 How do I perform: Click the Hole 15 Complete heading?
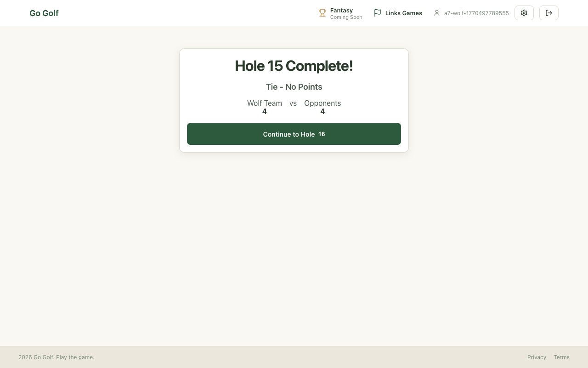point(294,66)
